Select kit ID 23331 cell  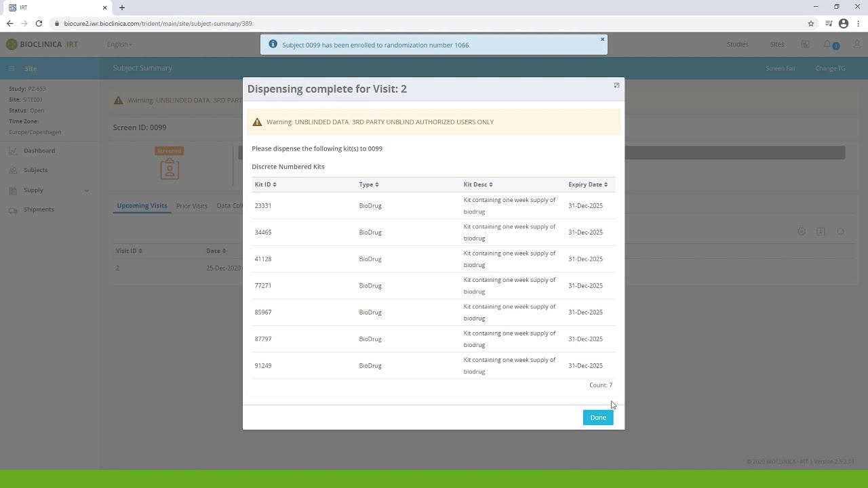[263, 205]
